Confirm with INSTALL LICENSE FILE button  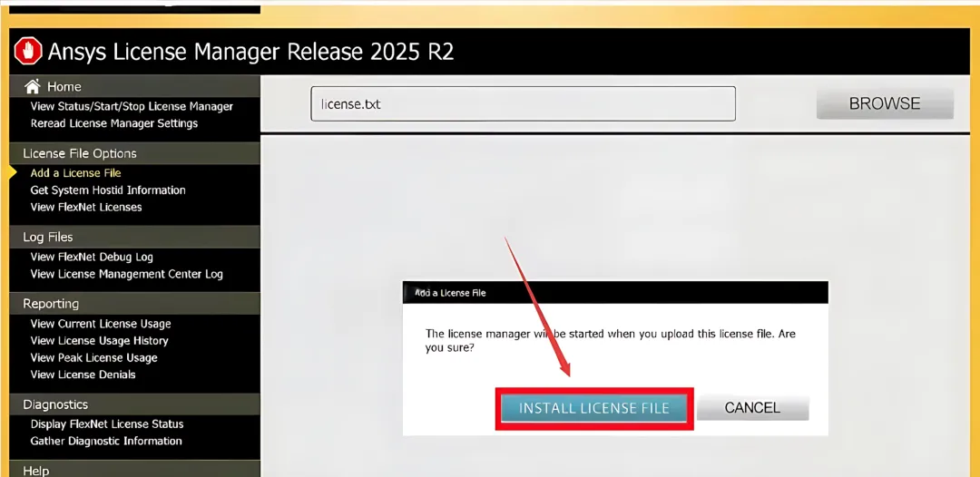coord(593,408)
